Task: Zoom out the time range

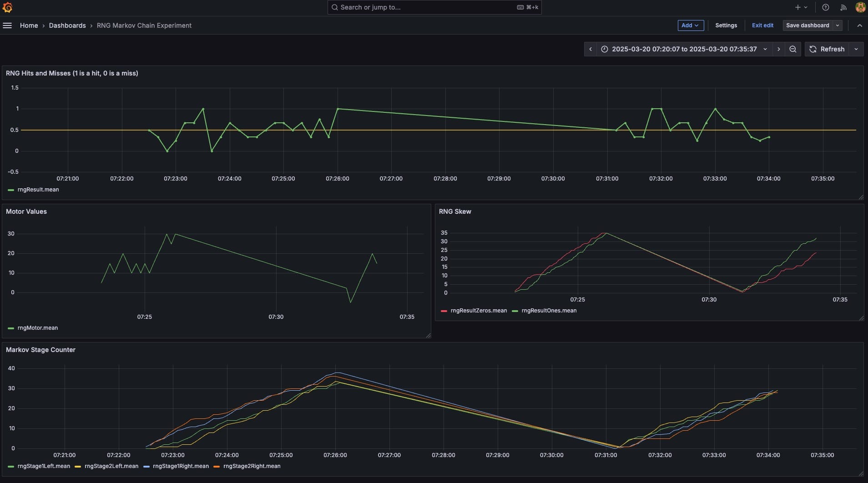Action: pos(792,49)
